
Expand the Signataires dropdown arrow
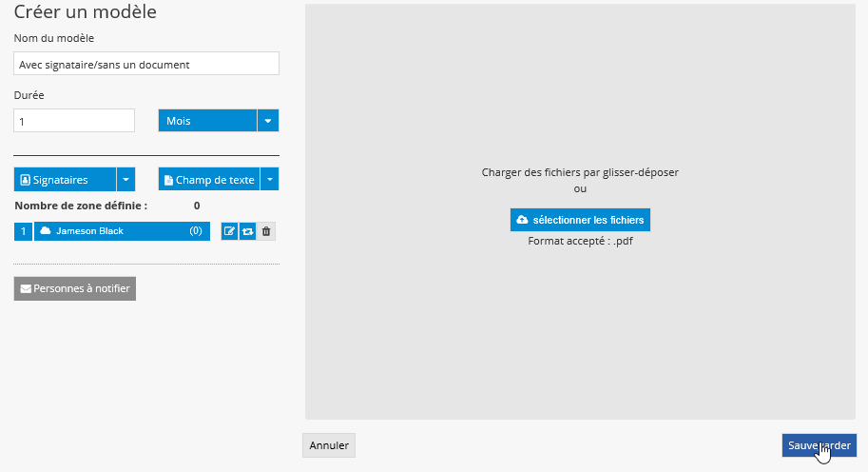(x=125, y=180)
